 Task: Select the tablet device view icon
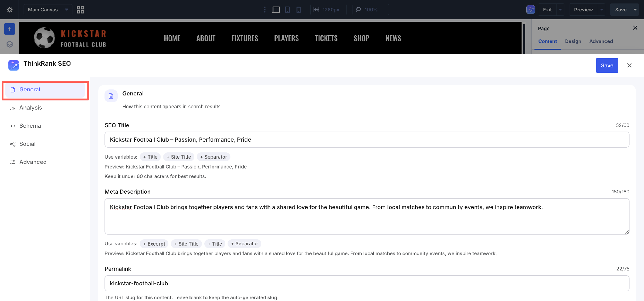point(287,10)
